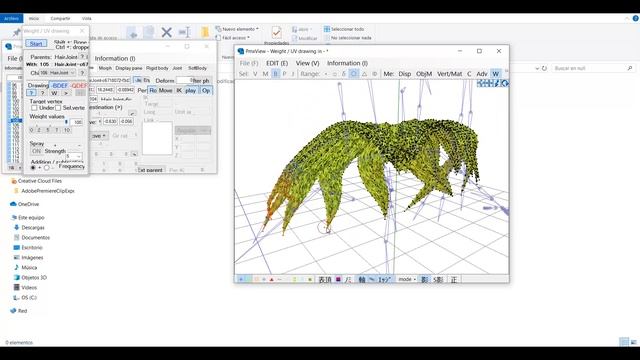Screen dimensions: 640x360
Task: Click the delete X icon in Explorer ribbon
Action: pos(166,32)
